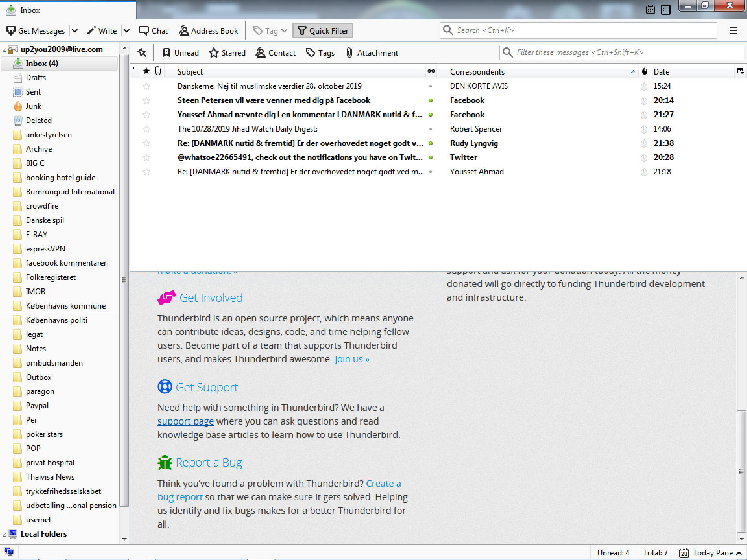
Task: Toggle junk status for Robert Spencer message
Action: click(644, 129)
